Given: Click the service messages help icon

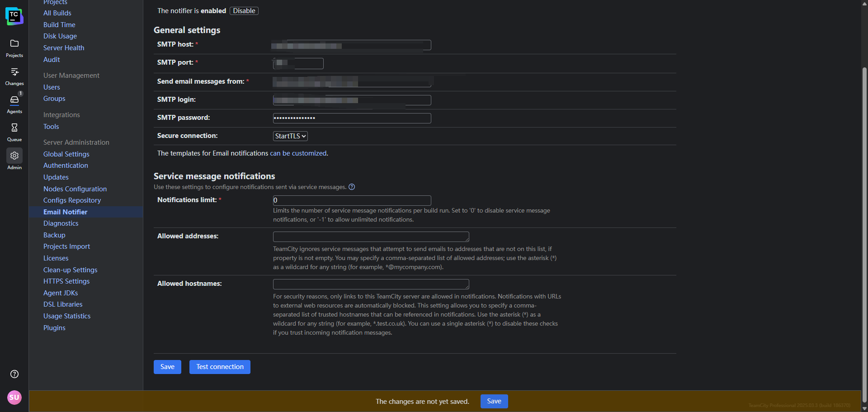Looking at the screenshot, I should [352, 187].
